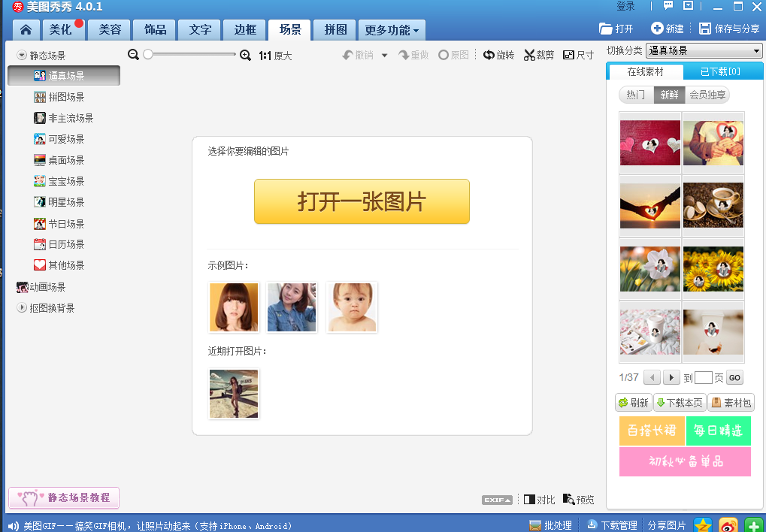The height and width of the screenshot is (532, 766).
Task: Click the zoom in magnifier icon
Action: pyautogui.click(x=245, y=55)
